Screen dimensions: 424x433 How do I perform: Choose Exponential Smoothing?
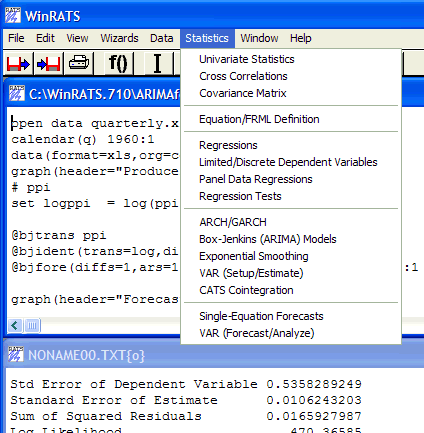coord(254,256)
